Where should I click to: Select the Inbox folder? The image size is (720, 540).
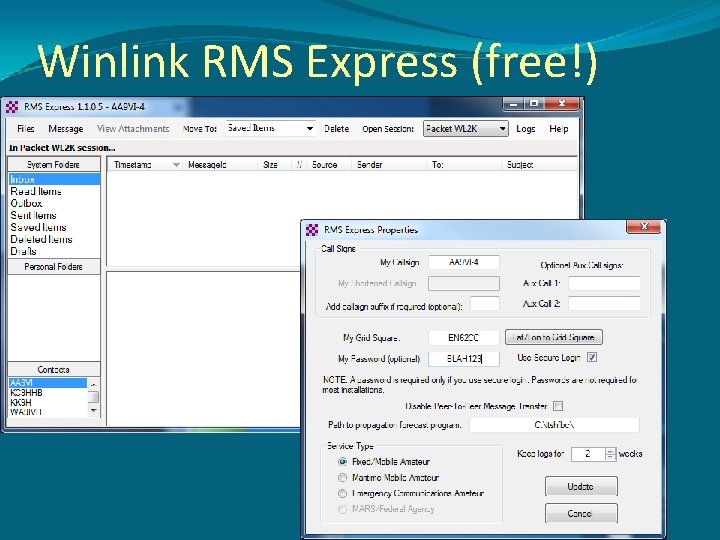click(x=54, y=179)
